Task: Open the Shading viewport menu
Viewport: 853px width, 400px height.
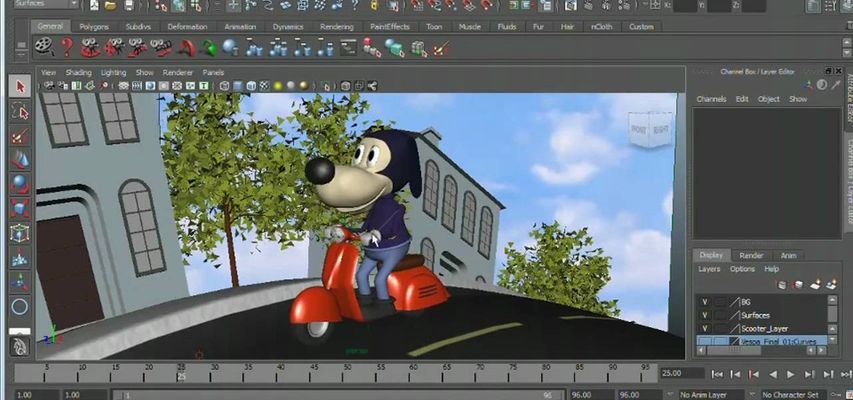Action: click(x=78, y=73)
